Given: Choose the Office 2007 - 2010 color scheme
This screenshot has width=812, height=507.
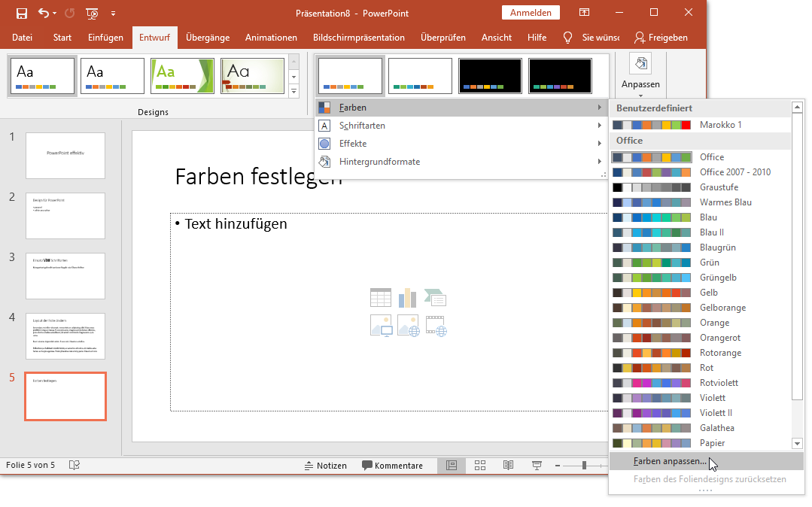Looking at the screenshot, I should pyautogui.click(x=701, y=172).
